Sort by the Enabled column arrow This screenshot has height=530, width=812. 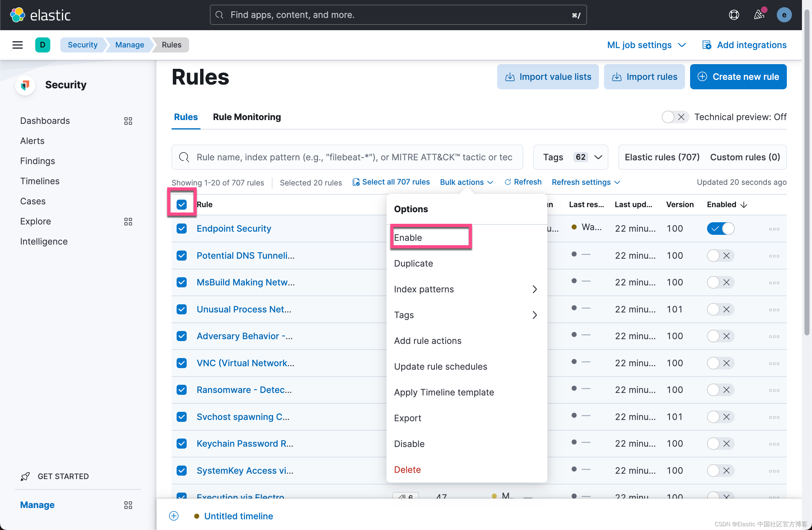click(744, 205)
